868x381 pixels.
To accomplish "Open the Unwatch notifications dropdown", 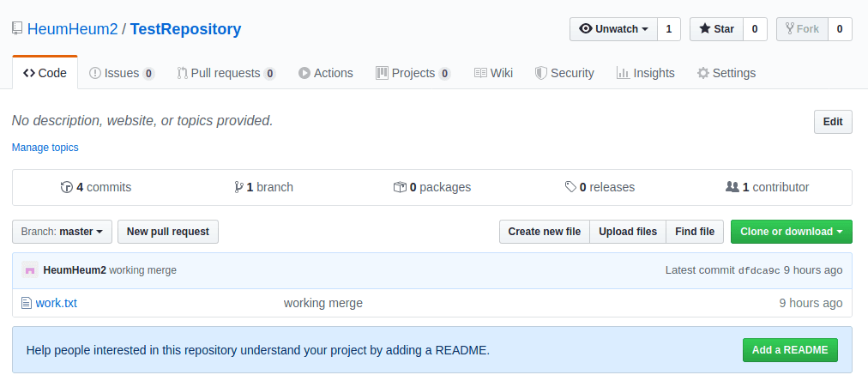I will 613,28.
